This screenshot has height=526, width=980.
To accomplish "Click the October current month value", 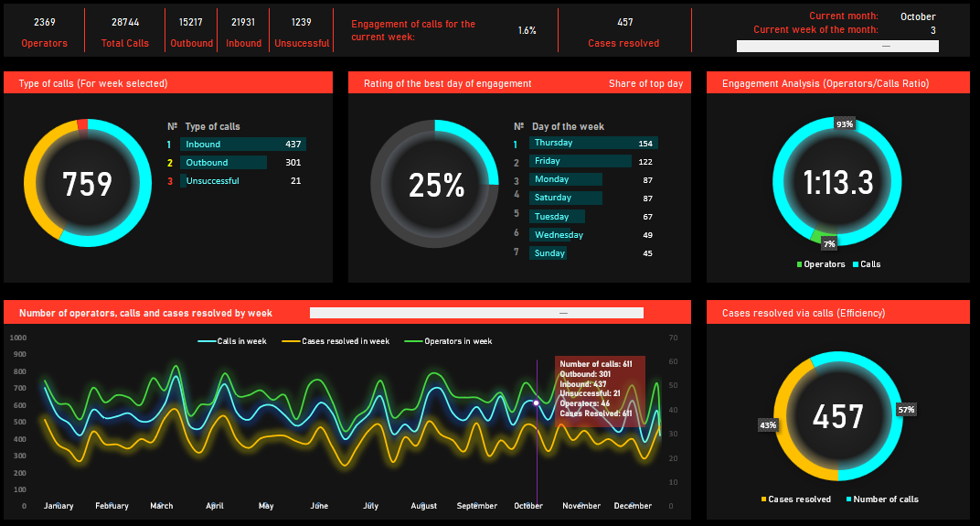I will (x=918, y=16).
